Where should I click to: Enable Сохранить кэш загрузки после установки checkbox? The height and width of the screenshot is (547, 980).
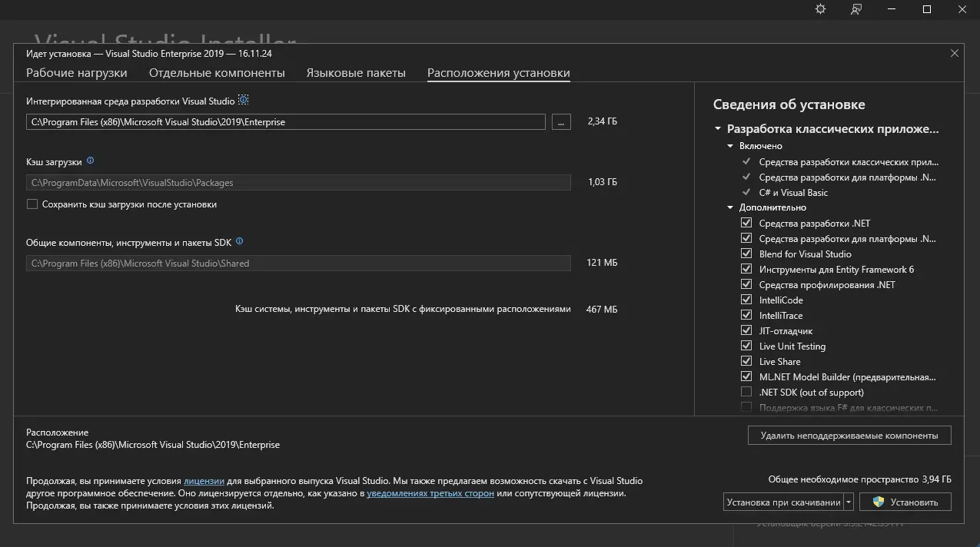pyautogui.click(x=32, y=204)
